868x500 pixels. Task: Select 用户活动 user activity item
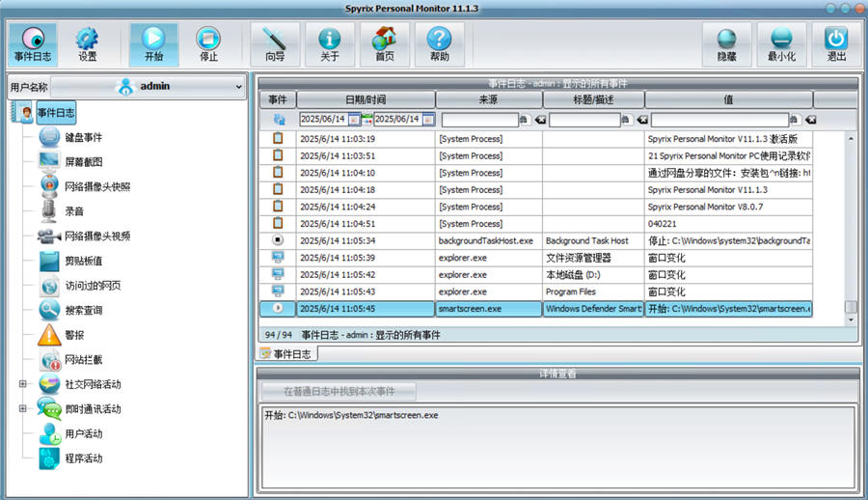pos(83,433)
